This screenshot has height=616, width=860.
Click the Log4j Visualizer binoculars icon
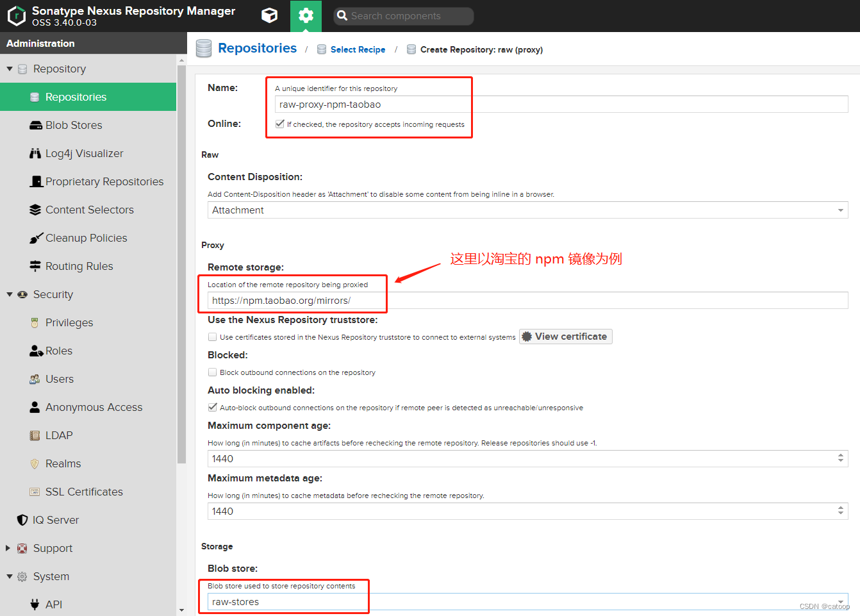tap(35, 153)
